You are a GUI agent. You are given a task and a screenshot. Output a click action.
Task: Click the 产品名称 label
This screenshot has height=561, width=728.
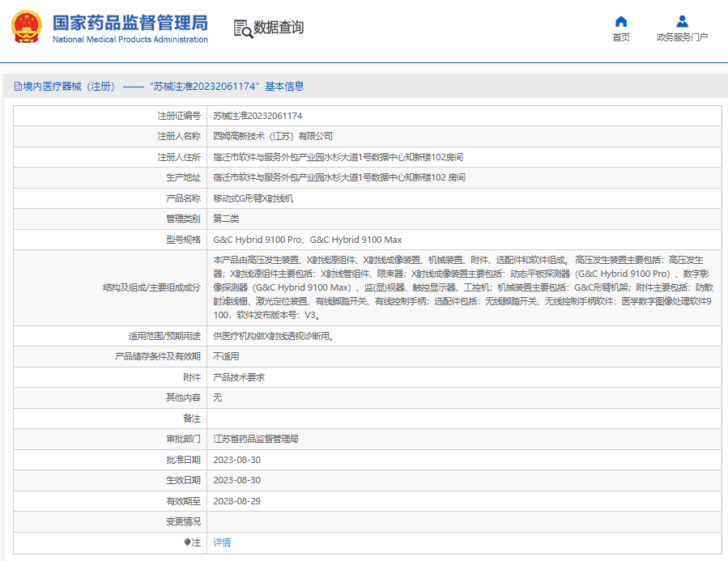[183, 198]
